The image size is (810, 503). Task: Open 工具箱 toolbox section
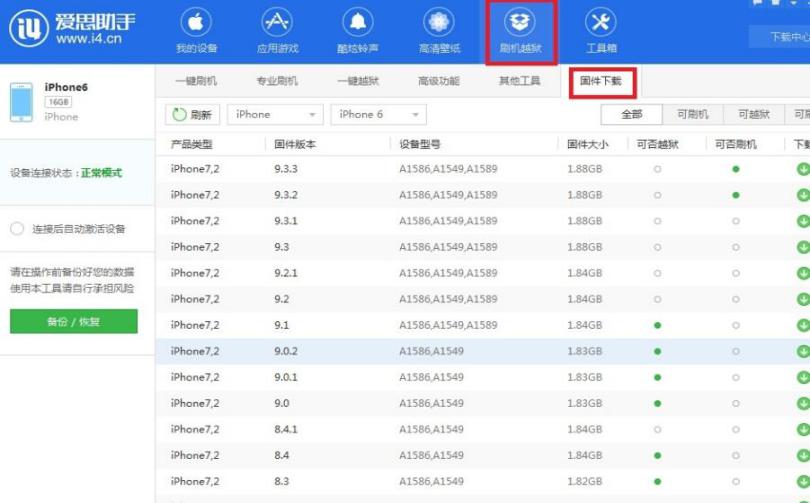[601, 30]
